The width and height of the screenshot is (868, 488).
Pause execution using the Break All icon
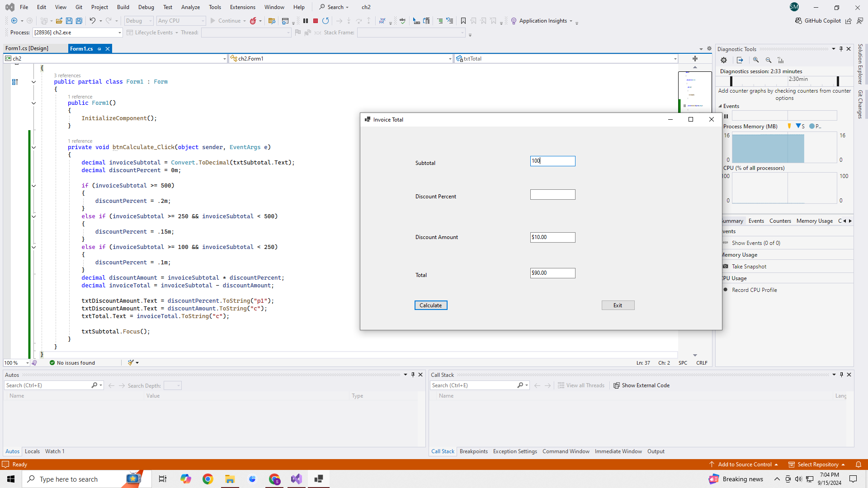pyautogui.click(x=306, y=21)
